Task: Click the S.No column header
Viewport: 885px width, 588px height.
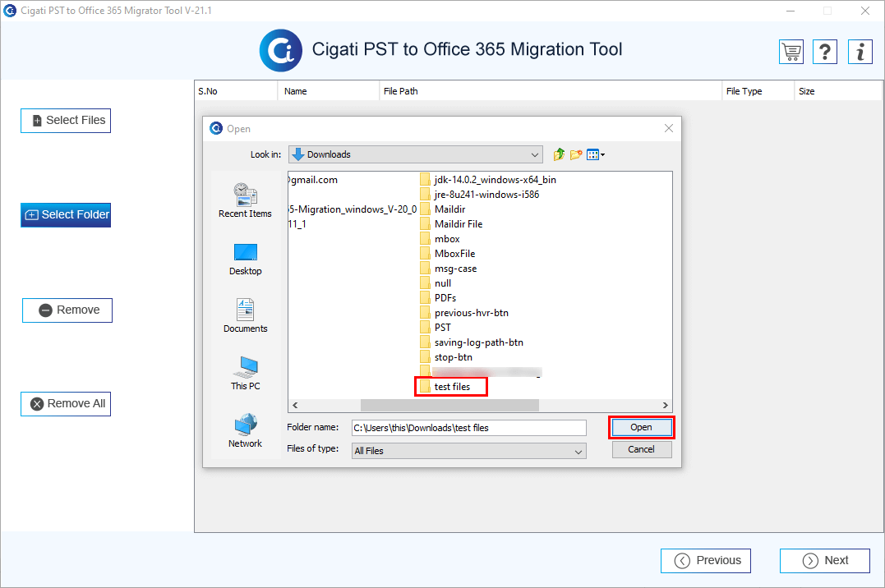Action: click(236, 91)
